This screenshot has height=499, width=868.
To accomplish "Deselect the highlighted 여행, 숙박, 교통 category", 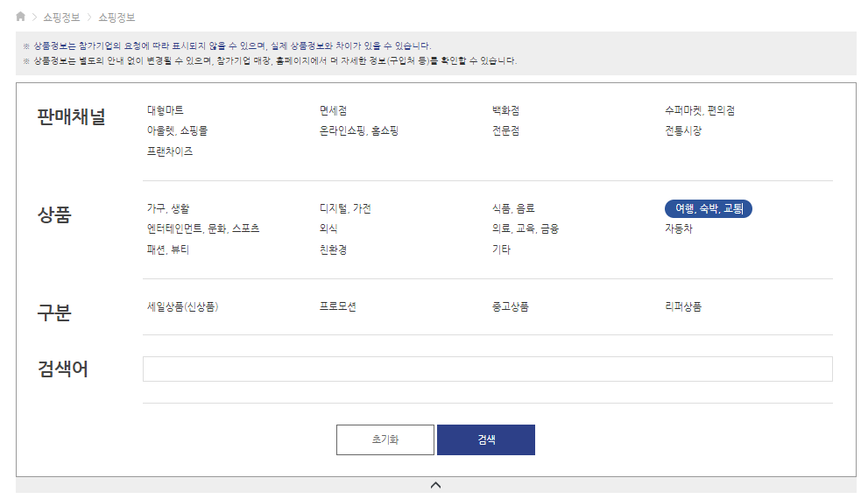I will pos(709,208).
